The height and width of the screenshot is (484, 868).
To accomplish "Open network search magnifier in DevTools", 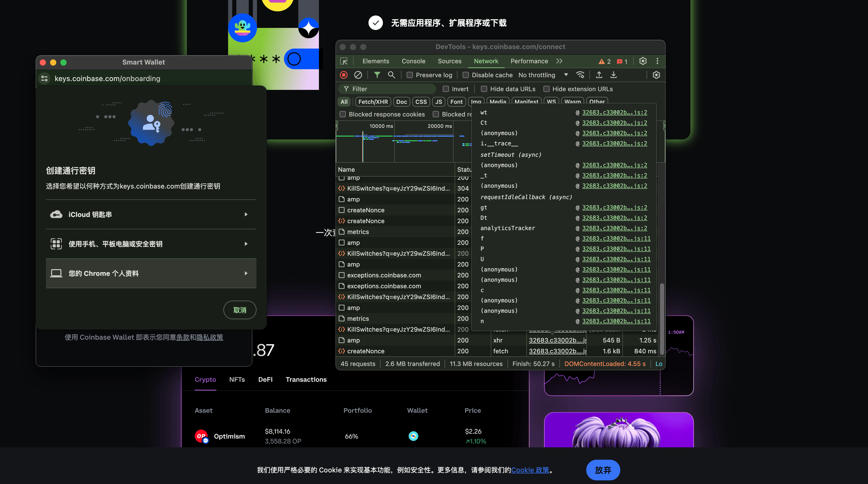I will click(391, 75).
